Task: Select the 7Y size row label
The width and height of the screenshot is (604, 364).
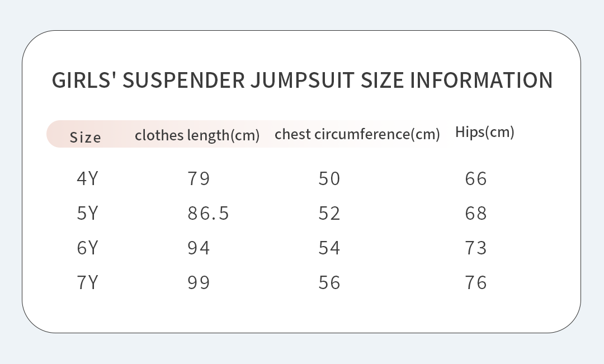Action: [87, 282]
